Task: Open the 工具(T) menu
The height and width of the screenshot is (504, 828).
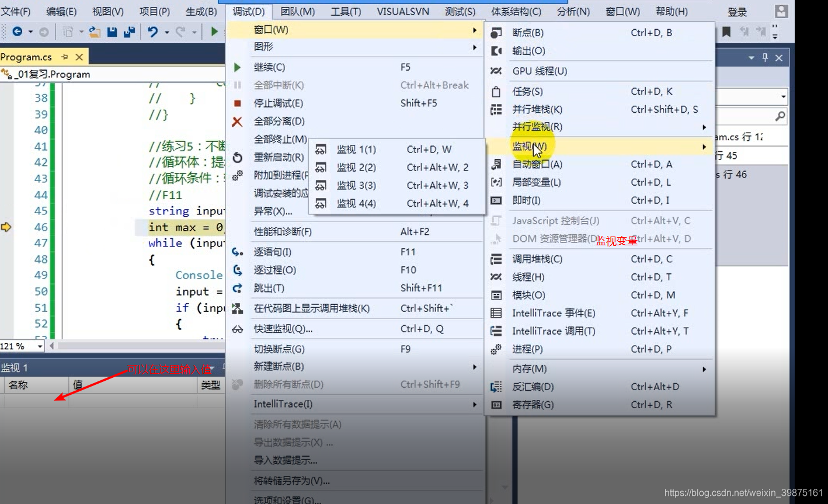Action: click(346, 12)
